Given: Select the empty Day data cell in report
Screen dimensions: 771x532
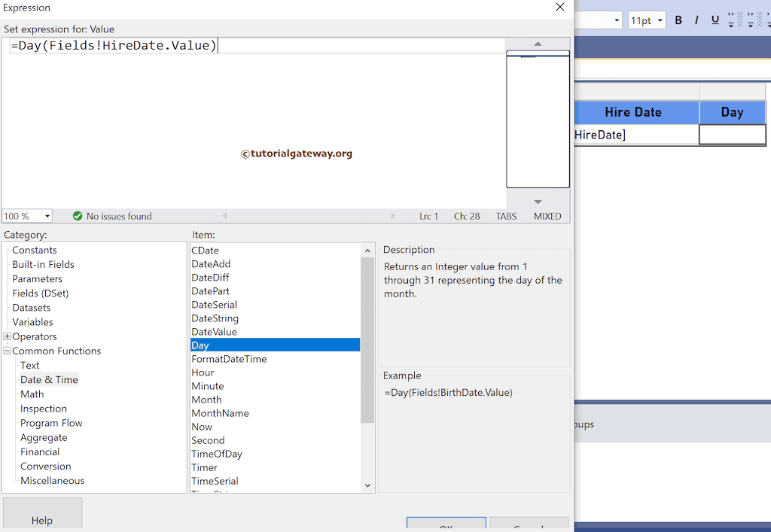Looking at the screenshot, I should point(732,135).
